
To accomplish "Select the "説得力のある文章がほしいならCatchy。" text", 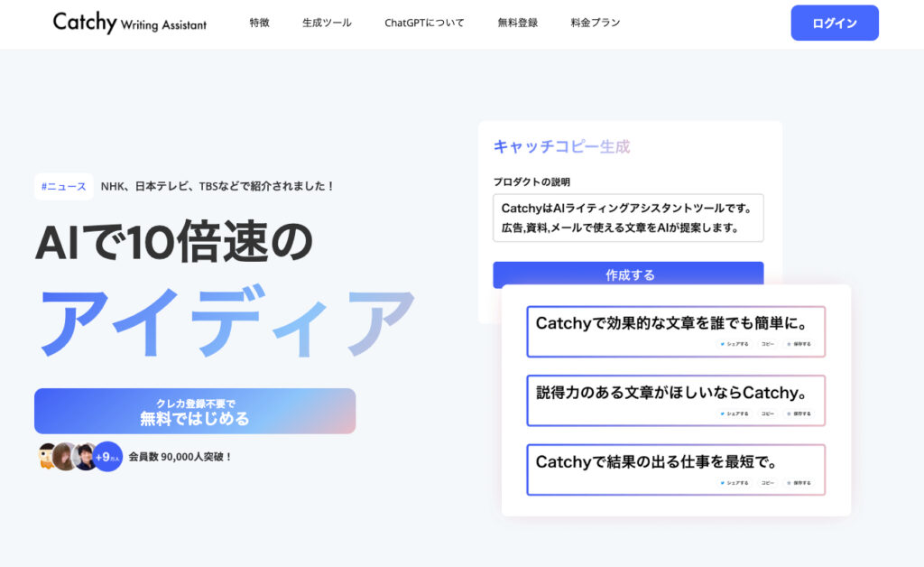I will [x=671, y=392].
